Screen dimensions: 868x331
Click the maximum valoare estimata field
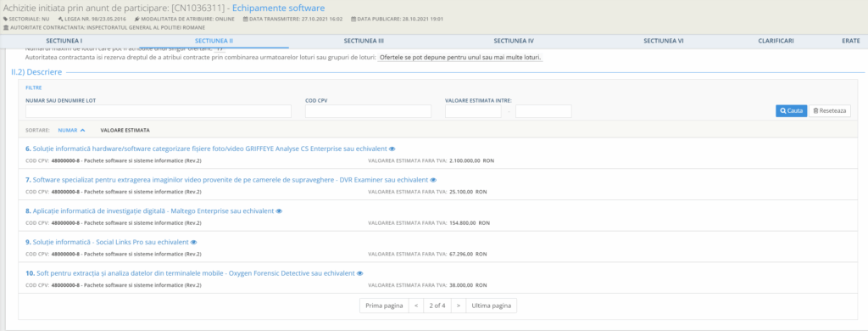(543, 111)
